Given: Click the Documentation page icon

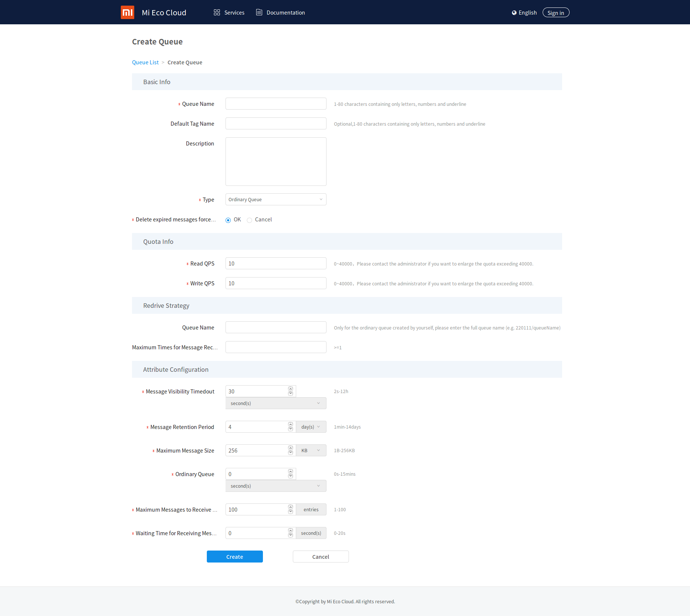Looking at the screenshot, I should [x=259, y=12].
